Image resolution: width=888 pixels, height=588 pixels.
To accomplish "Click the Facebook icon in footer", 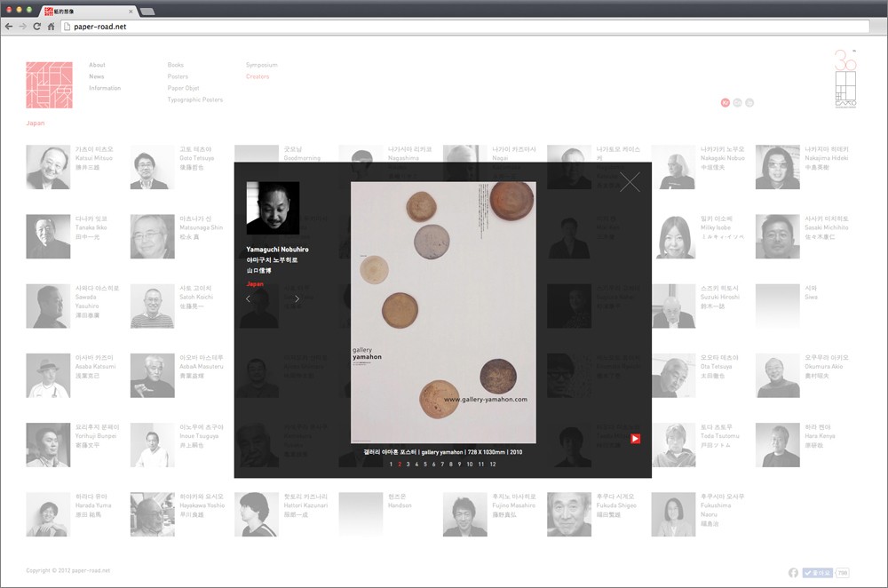I will pyautogui.click(x=793, y=573).
